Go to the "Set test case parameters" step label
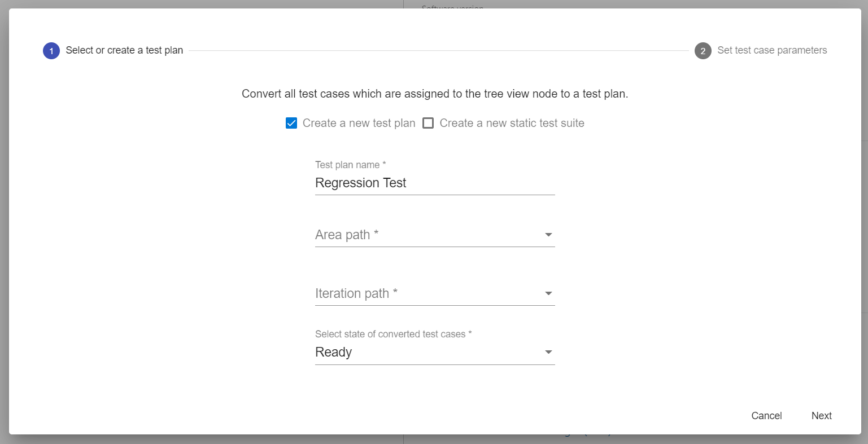This screenshot has width=868, height=444. coord(772,50)
